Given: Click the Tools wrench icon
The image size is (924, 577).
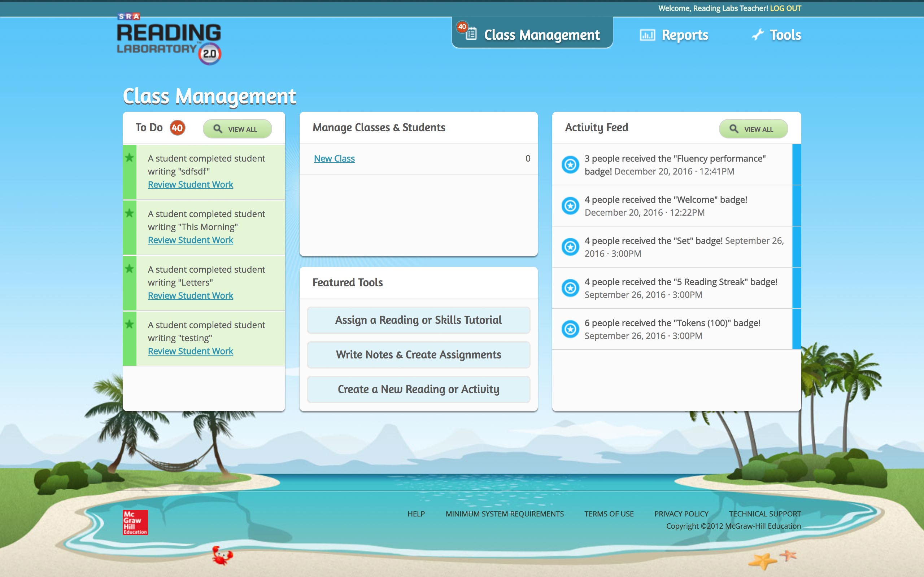Looking at the screenshot, I should tap(758, 35).
